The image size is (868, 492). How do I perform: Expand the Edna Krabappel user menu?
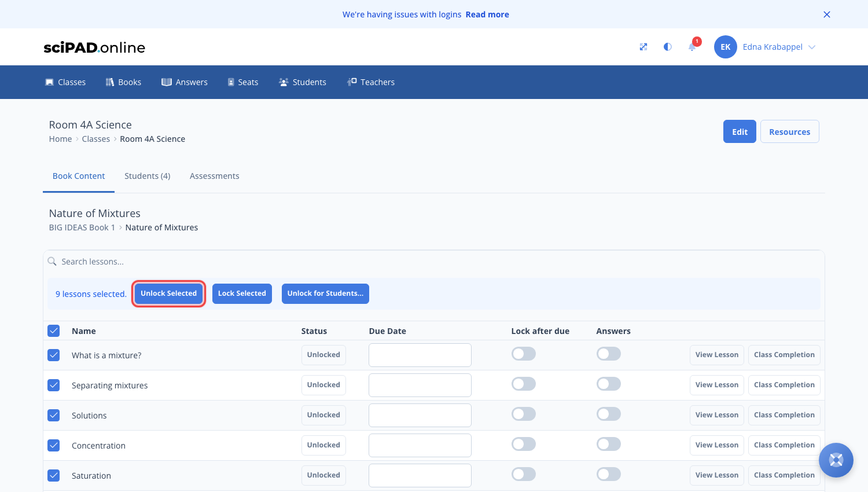click(779, 47)
